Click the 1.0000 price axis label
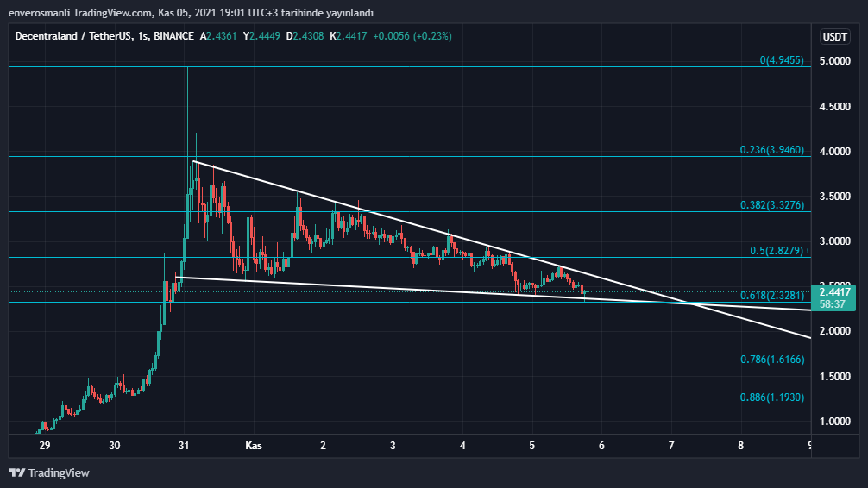This screenshot has width=868, height=488. click(835, 422)
